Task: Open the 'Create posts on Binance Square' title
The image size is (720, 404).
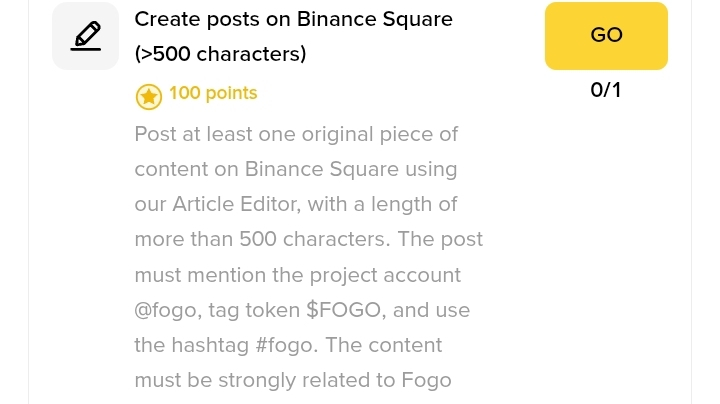Action: coord(293,19)
